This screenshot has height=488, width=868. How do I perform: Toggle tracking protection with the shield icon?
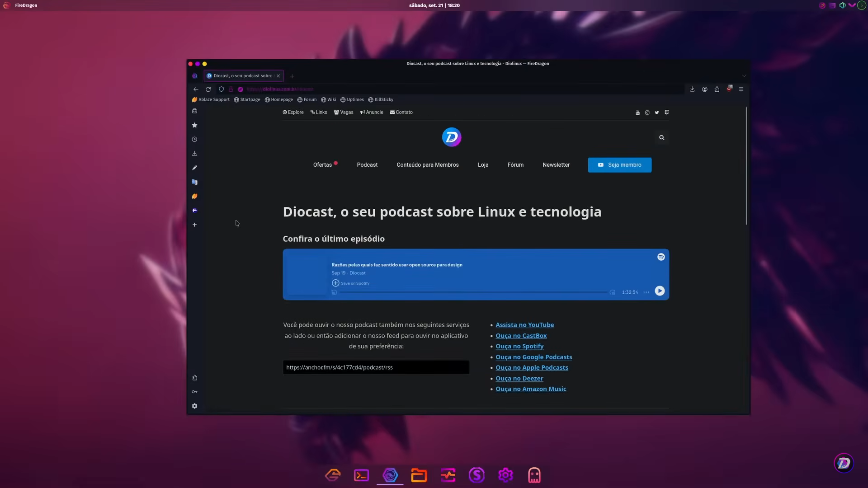221,89
